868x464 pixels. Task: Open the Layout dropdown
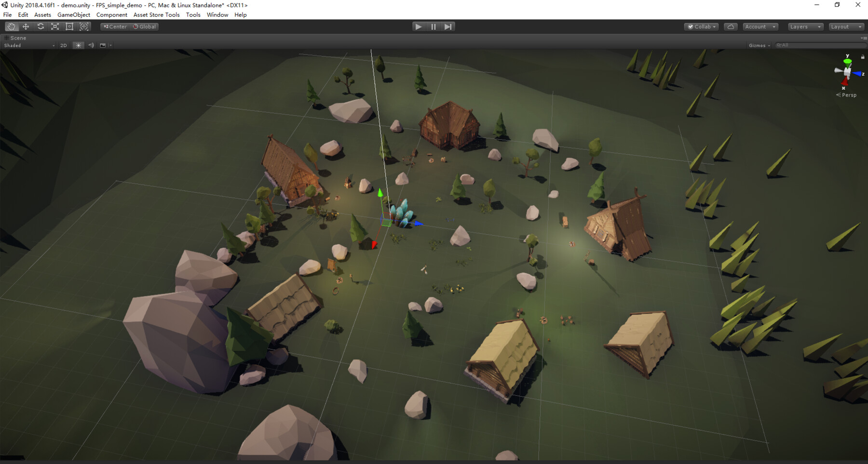point(845,27)
